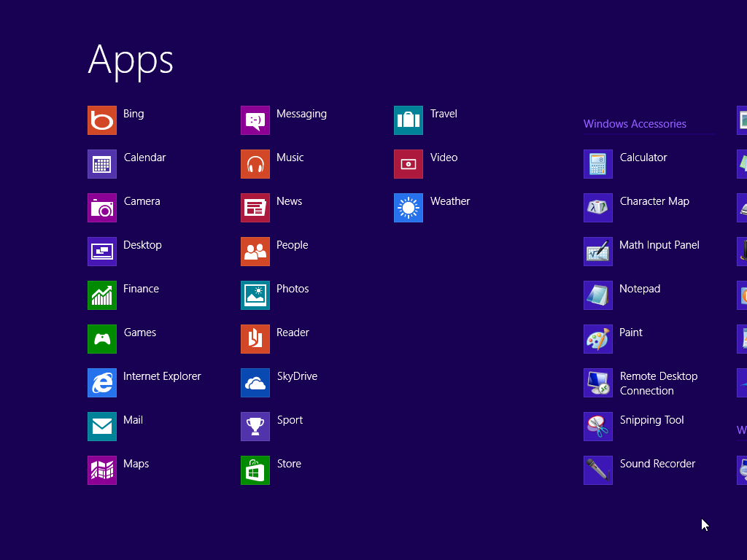The height and width of the screenshot is (560, 747).
Task: Launch the Messaging chat icon
Action: 255,120
